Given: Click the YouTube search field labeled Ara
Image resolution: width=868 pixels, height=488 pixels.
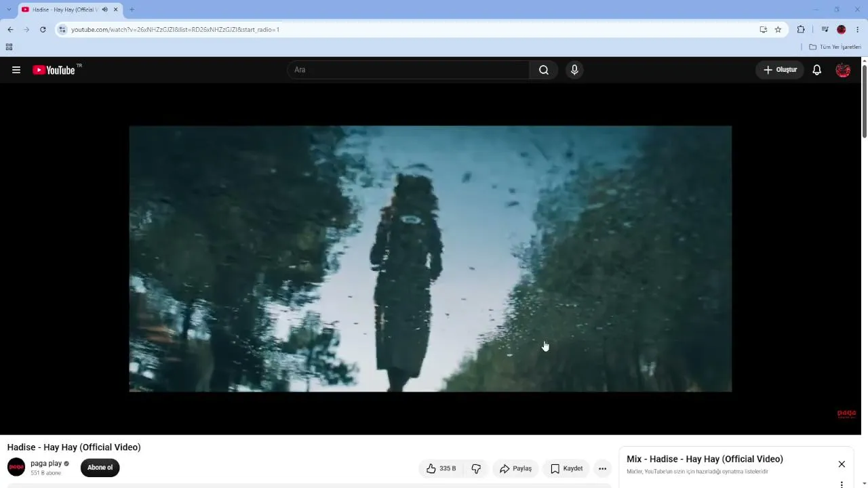Looking at the screenshot, I should 408,70.
